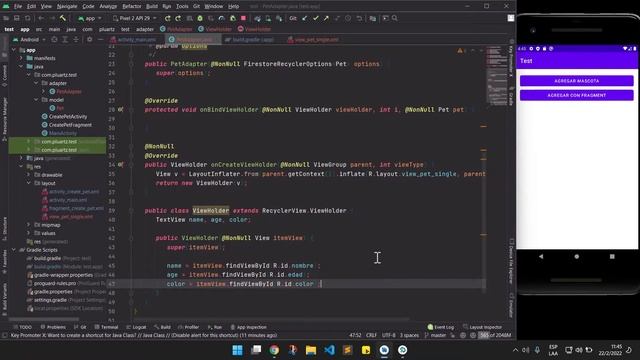This screenshot has width=640, height=360.
Task: Open the Refactor menu
Action: tap(132, 7)
